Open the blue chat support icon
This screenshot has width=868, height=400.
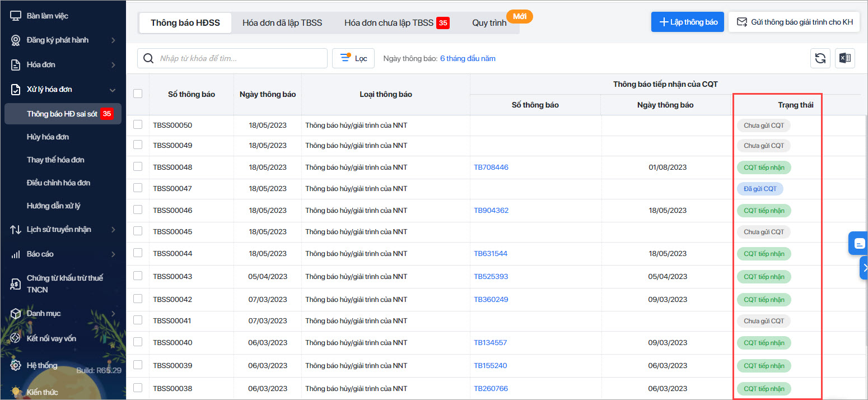[858, 244]
